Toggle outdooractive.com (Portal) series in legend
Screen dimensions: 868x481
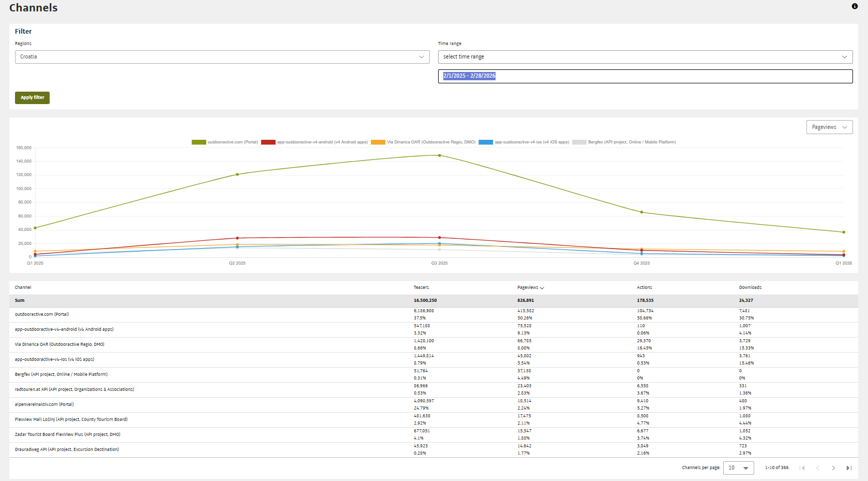click(225, 142)
